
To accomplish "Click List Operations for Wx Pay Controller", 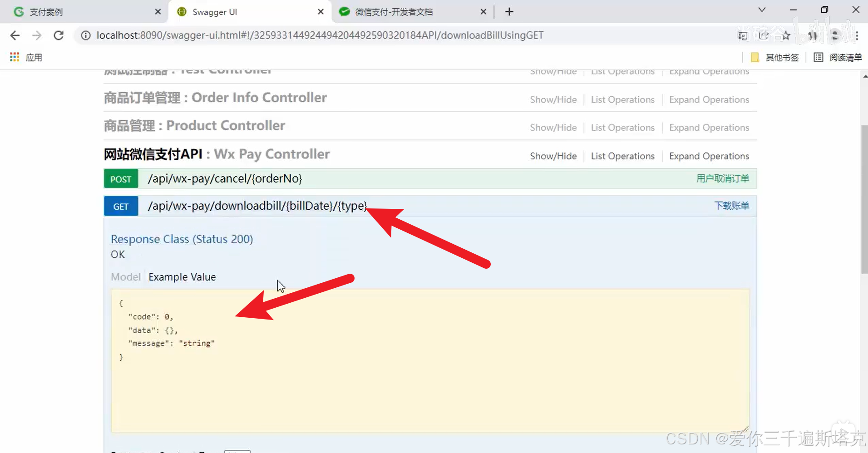I will [623, 156].
